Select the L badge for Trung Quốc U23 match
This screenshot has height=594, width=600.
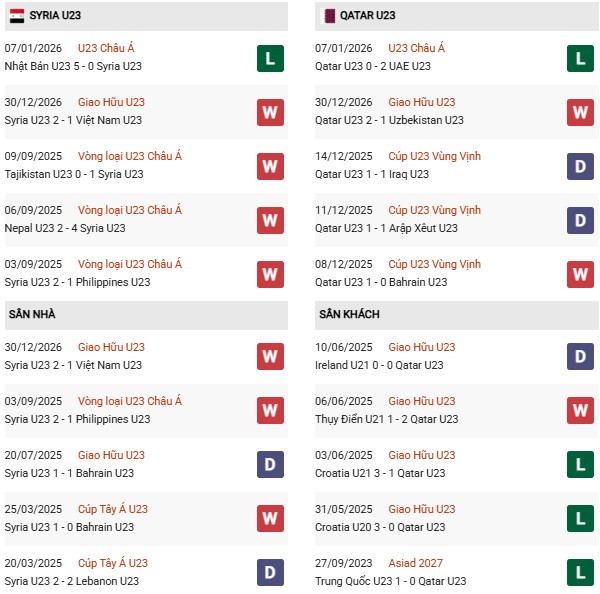[x=581, y=572]
